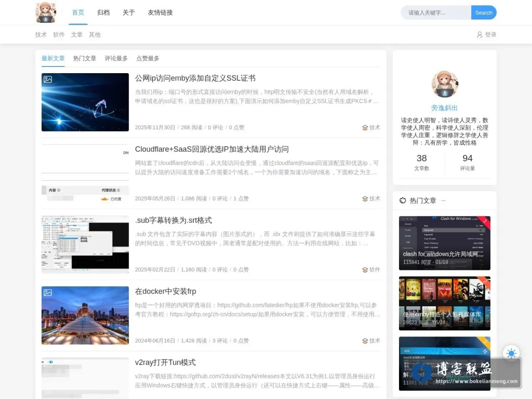Screen dimensions: 532x399
Task: Click the 登录 login link
Action: click(x=491, y=35)
